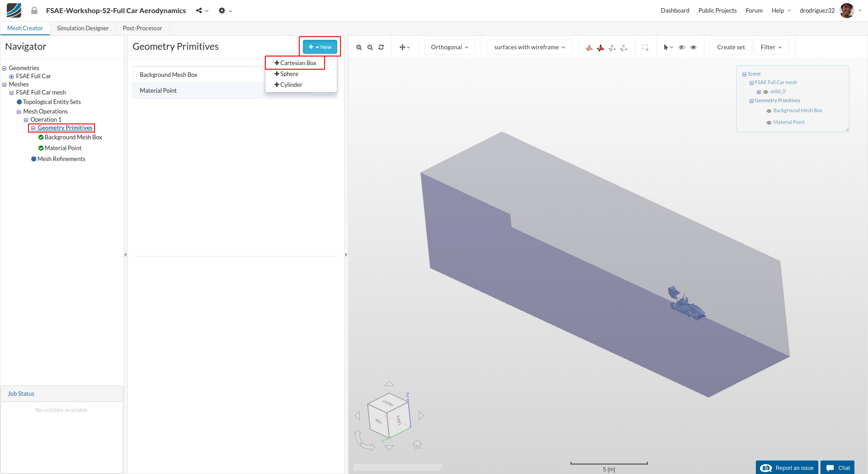Image resolution: width=868 pixels, height=474 pixels.
Task: Switch to the Mesh Creator tab
Action: [x=25, y=28]
